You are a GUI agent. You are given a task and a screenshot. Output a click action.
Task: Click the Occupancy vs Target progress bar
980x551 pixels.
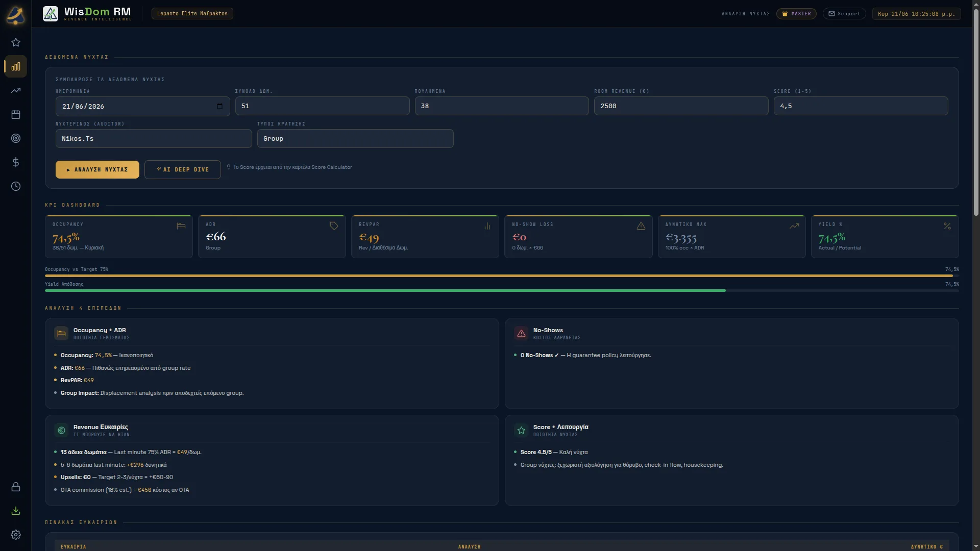point(502,275)
